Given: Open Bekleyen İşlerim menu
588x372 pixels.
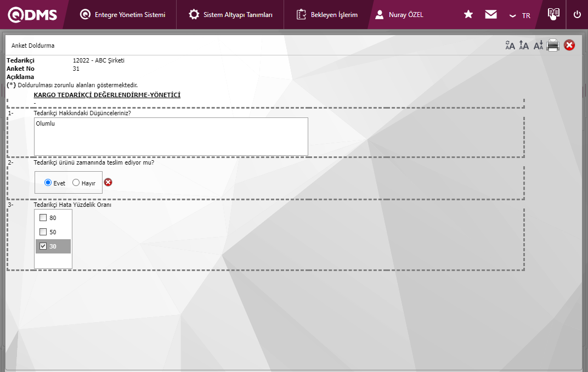Looking at the screenshot, I should (x=326, y=15).
